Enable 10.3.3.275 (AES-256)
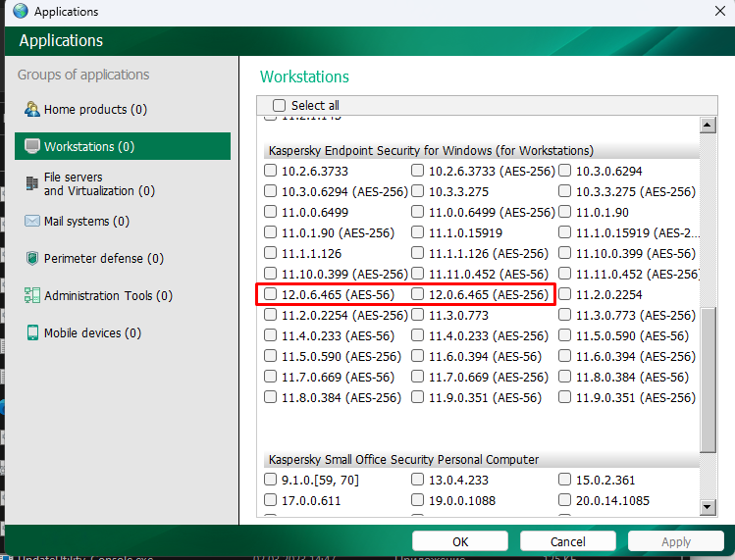The height and width of the screenshot is (560, 735). (x=564, y=190)
